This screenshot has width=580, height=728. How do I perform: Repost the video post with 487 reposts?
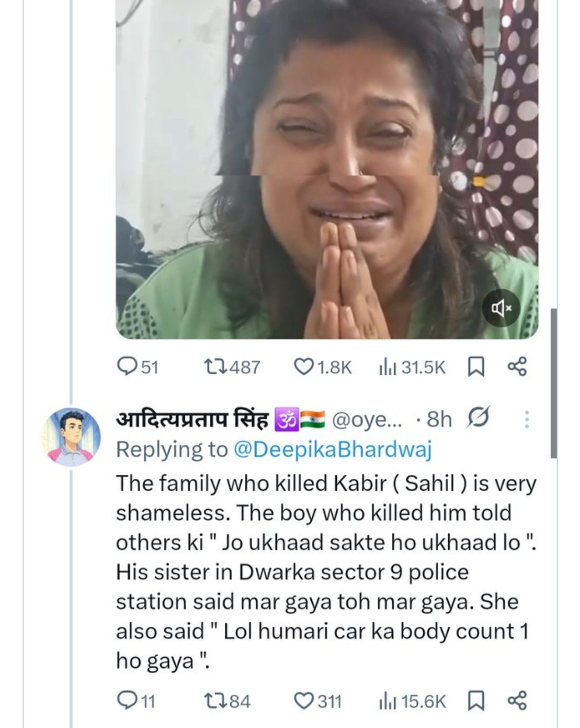click(232, 367)
